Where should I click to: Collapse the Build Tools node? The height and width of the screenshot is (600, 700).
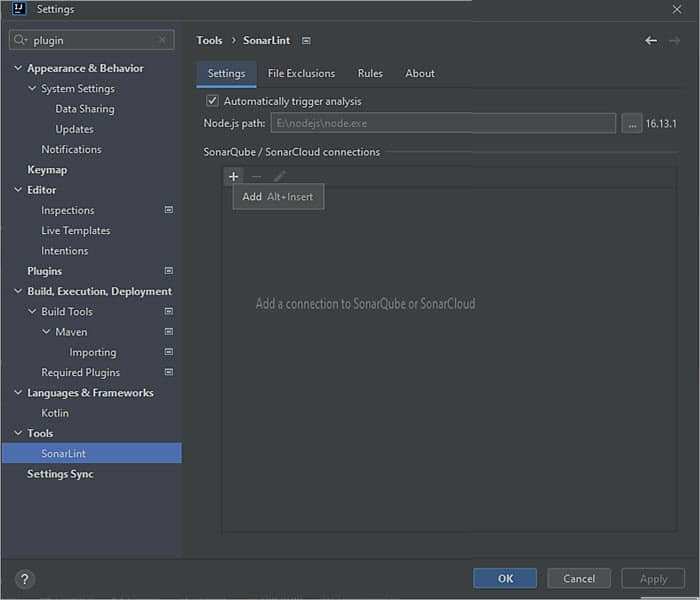32,311
